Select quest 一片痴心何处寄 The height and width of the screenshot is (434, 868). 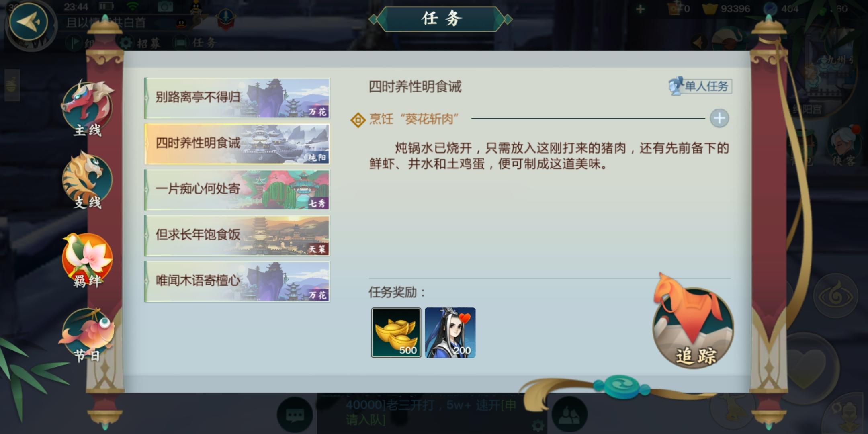point(237,190)
